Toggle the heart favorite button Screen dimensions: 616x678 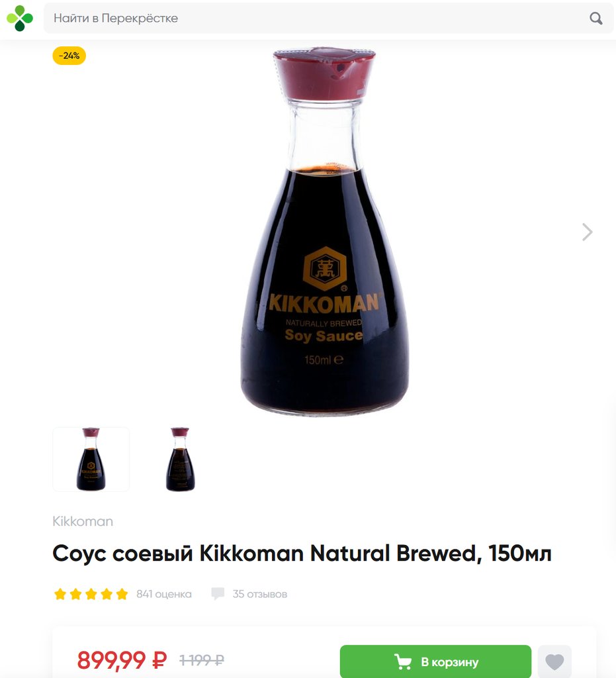(x=554, y=661)
